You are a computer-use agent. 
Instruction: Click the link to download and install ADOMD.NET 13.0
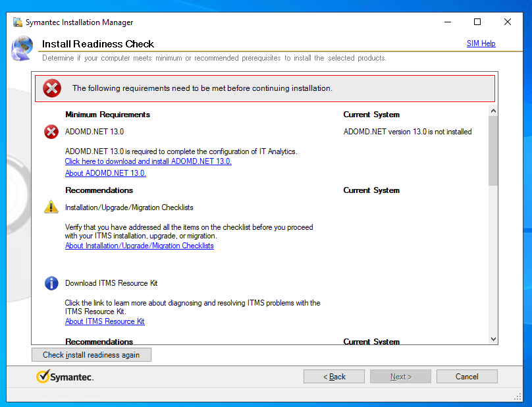(147, 161)
